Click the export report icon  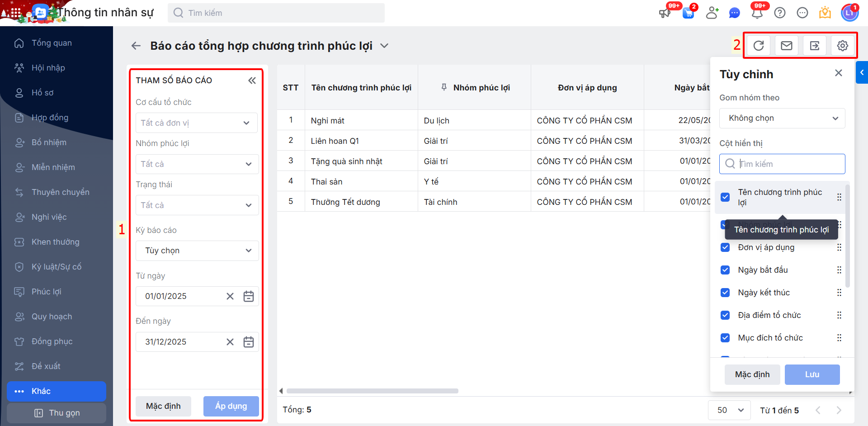click(815, 46)
